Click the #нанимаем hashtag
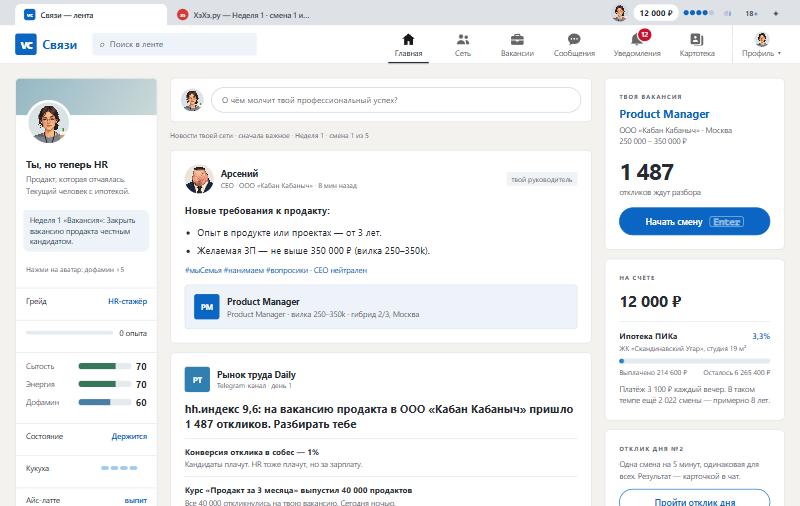Viewport: 800px width, 506px height. [x=243, y=270]
